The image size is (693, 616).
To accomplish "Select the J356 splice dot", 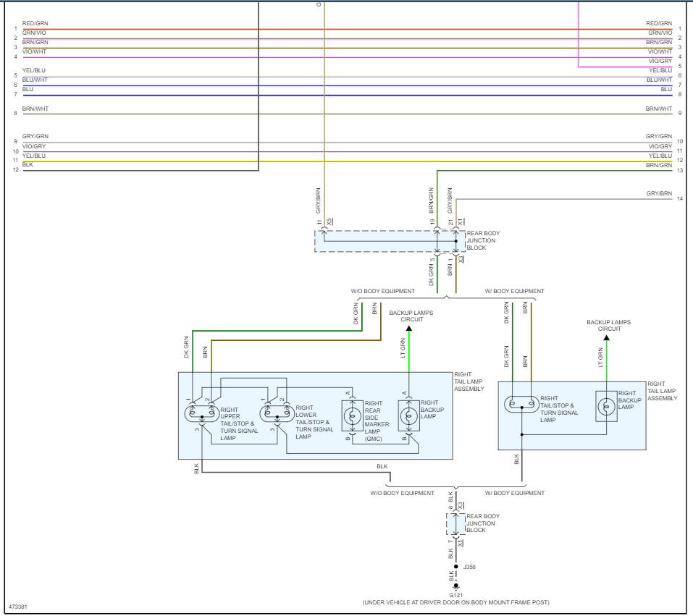I will click(456, 567).
